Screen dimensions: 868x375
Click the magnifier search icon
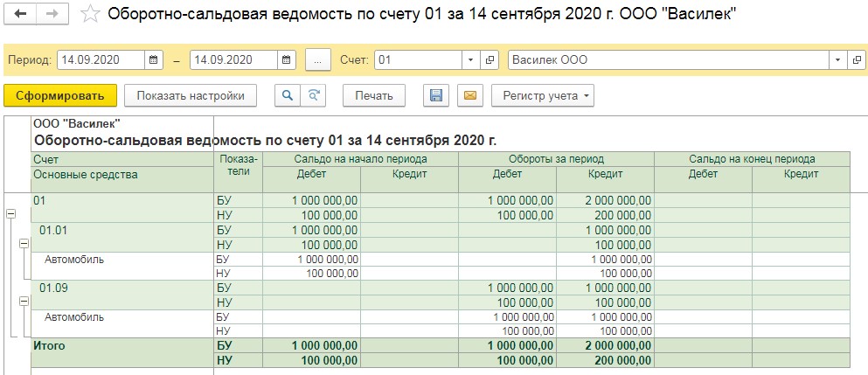(288, 95)
